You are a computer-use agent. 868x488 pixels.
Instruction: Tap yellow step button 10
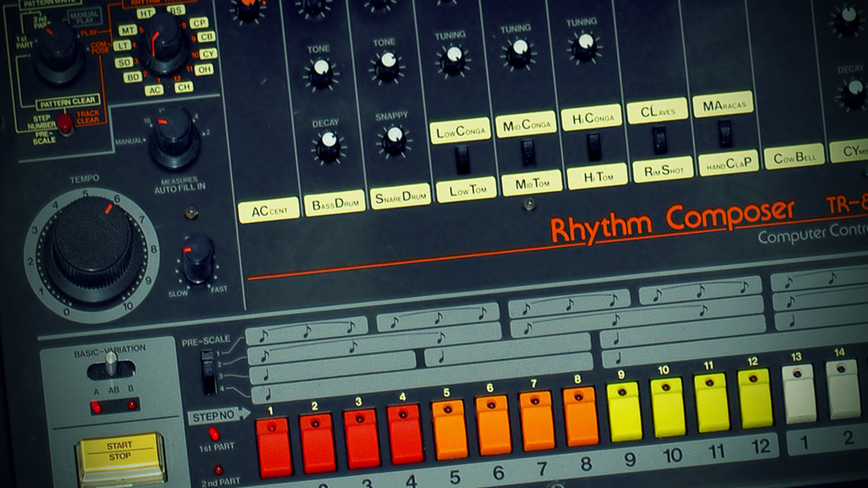[668, 407]
